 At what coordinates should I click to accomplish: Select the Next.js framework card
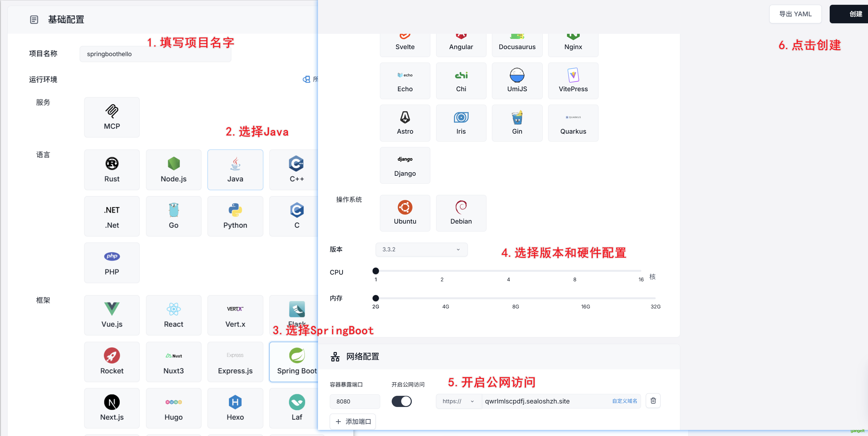click(112, 408)
